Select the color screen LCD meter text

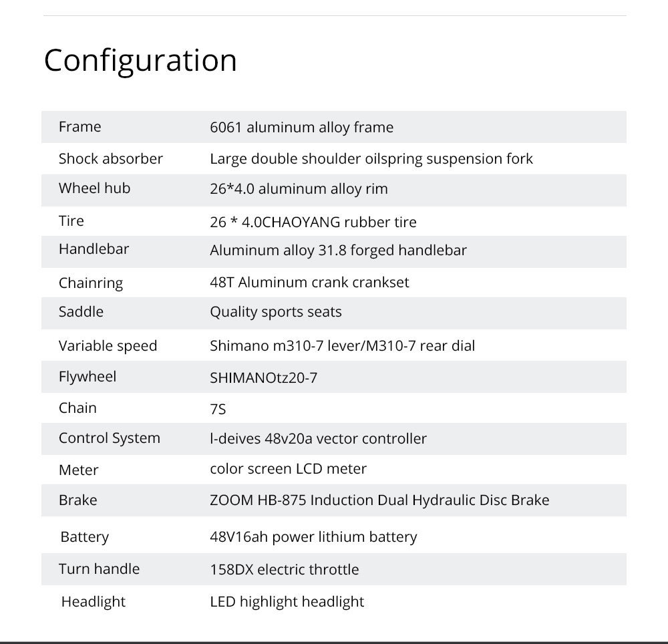pos(288,468)
